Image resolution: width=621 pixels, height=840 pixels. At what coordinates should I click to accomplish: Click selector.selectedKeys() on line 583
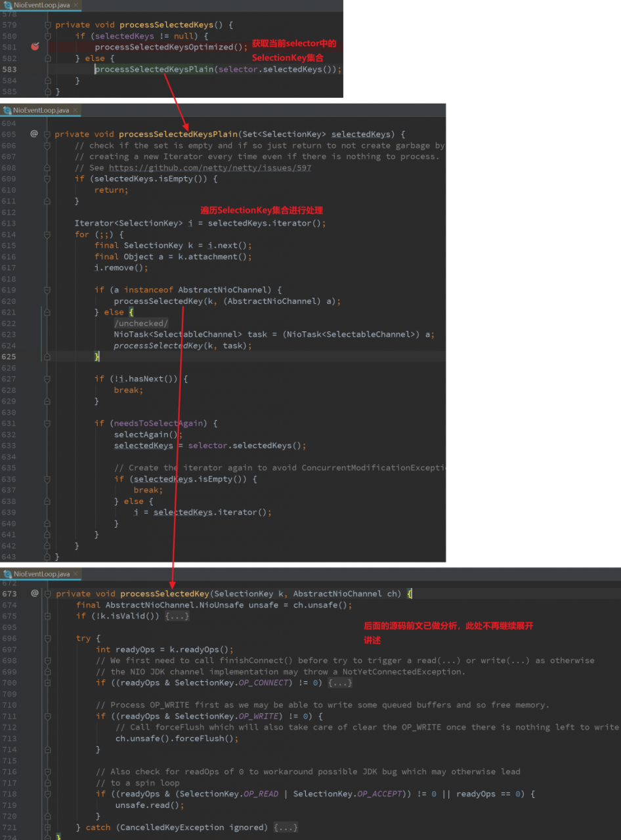point(277,69)
